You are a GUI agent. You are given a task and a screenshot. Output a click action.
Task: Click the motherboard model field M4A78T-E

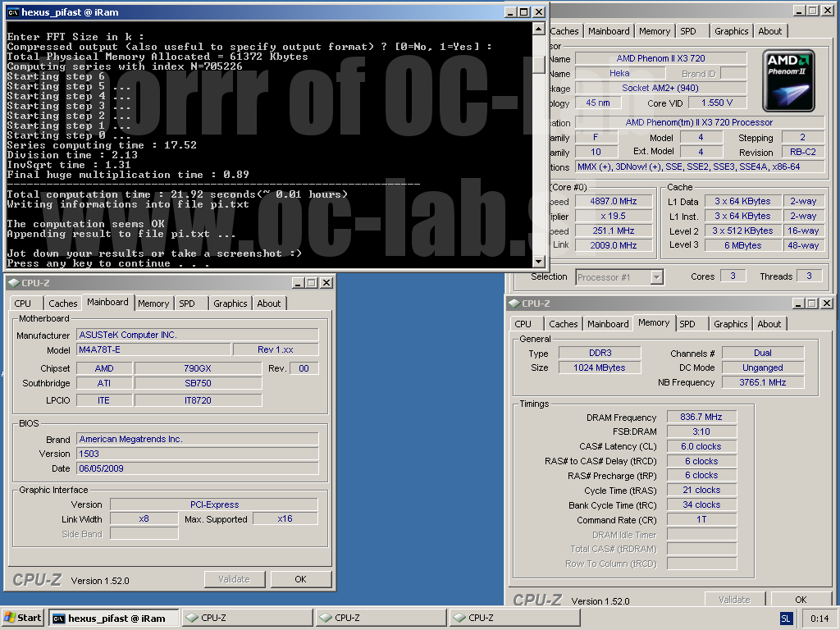153,349
